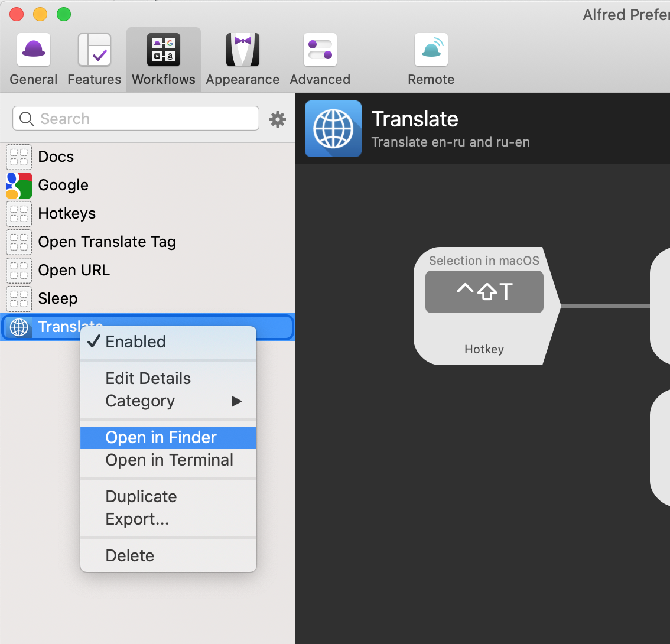
Task: Click the workflow Search field
Action: point(136,118)
